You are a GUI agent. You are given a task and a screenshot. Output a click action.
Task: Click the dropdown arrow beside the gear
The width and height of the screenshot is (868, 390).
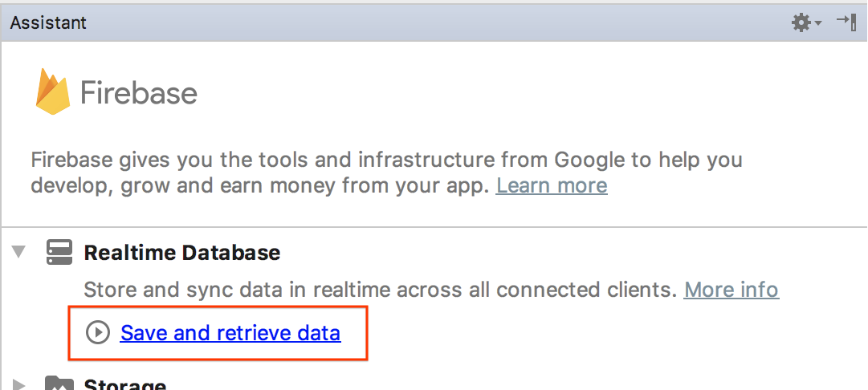coord(818,23)
